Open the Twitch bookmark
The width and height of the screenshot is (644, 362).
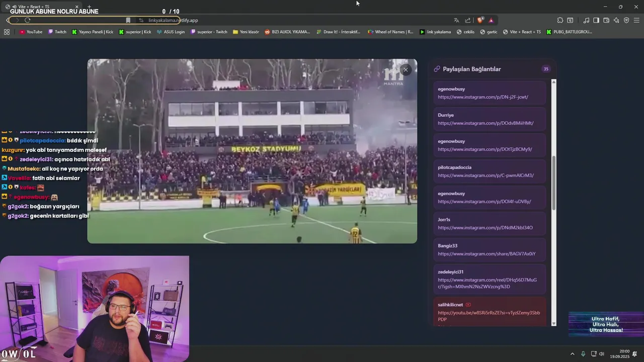[x=57, y=32]
